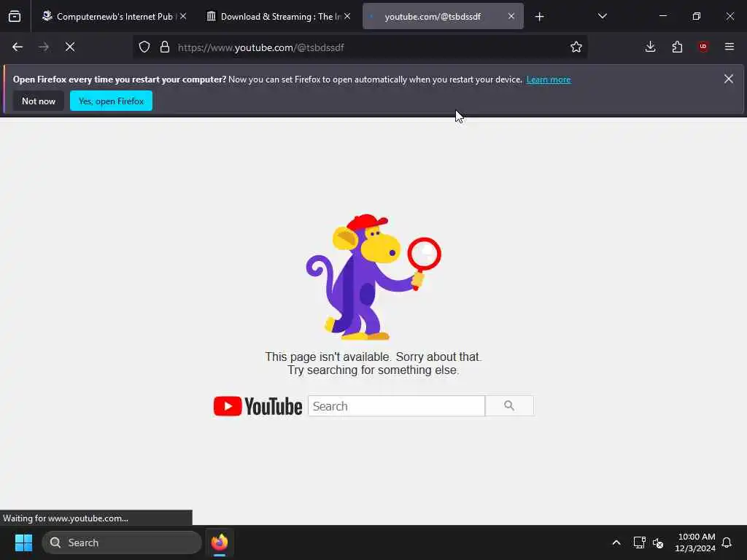Open the taskbar Search box
Viewport: 747px width, 560px height.
click(122, 542)
